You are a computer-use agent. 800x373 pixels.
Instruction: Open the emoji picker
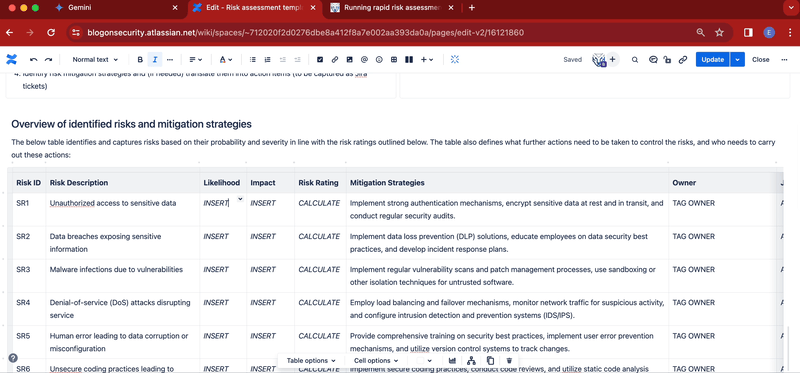(379, 60)
